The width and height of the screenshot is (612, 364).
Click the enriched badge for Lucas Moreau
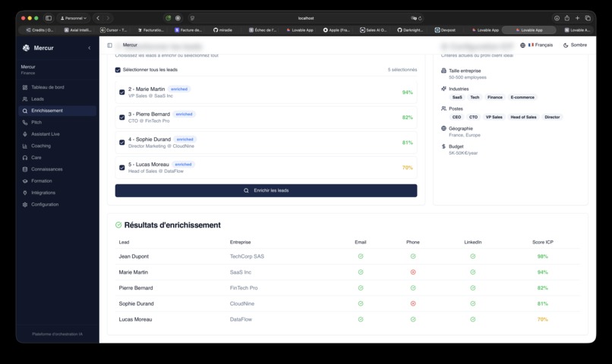[x=183, y=165]
